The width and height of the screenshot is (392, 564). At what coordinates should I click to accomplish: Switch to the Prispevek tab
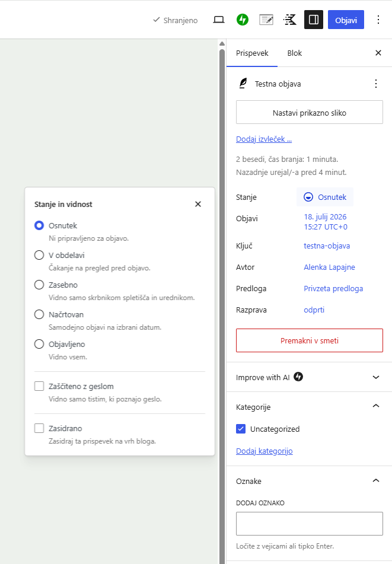[x=252, y=53]
